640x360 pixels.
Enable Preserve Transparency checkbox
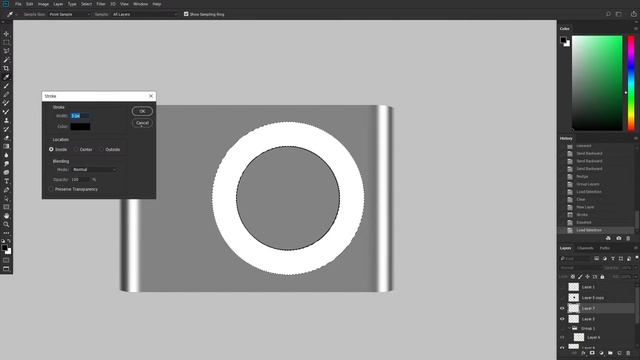(51, 189)
